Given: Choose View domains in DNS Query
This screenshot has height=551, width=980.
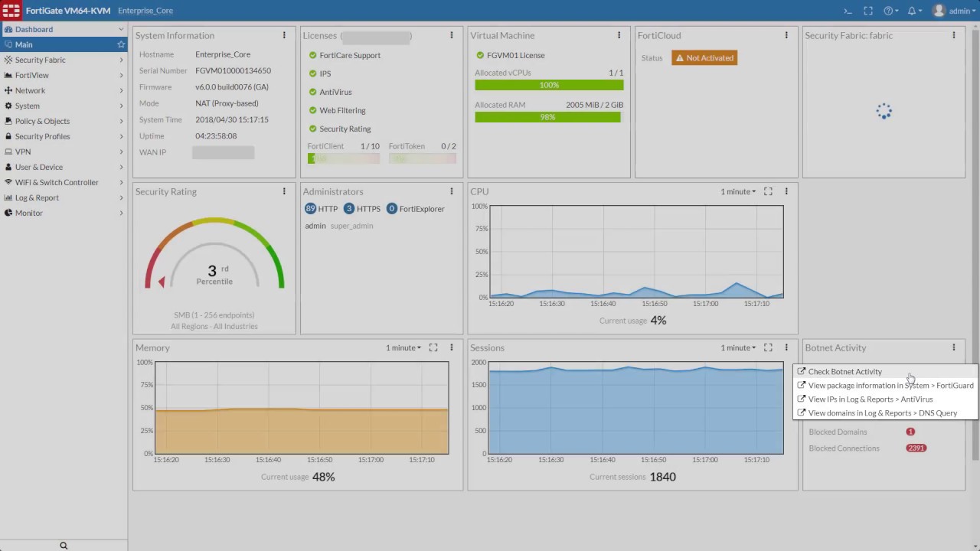Looking at the screenshot, I should pyautogui.click(x=886, y=412).
